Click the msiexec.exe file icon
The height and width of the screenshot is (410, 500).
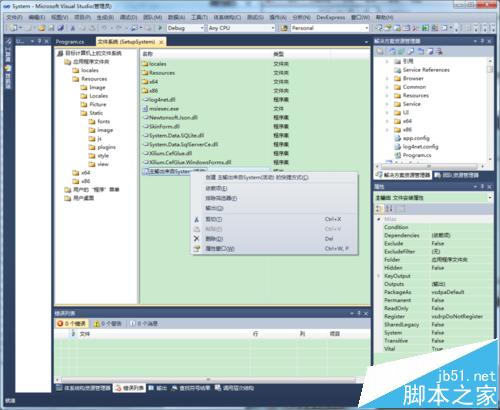coord(145,109)
